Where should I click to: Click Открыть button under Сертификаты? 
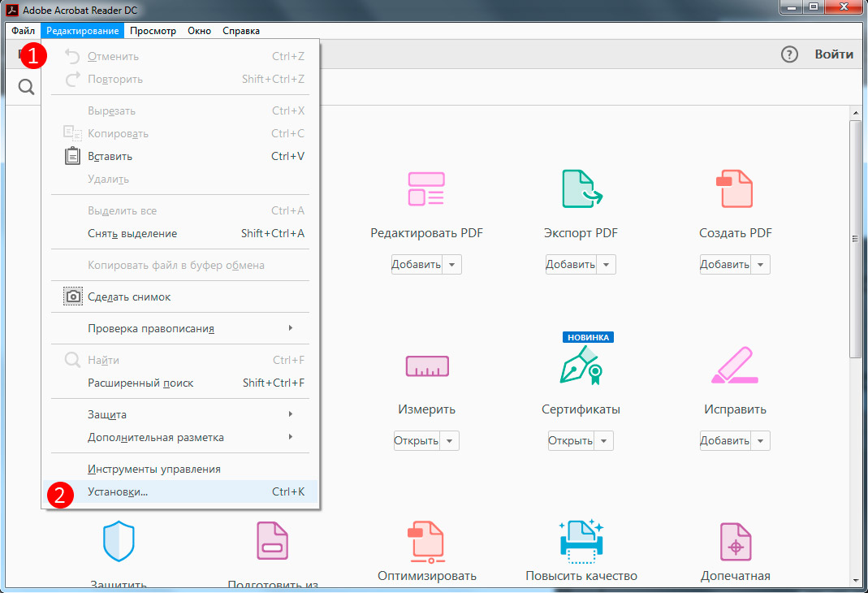click(571, 441)
